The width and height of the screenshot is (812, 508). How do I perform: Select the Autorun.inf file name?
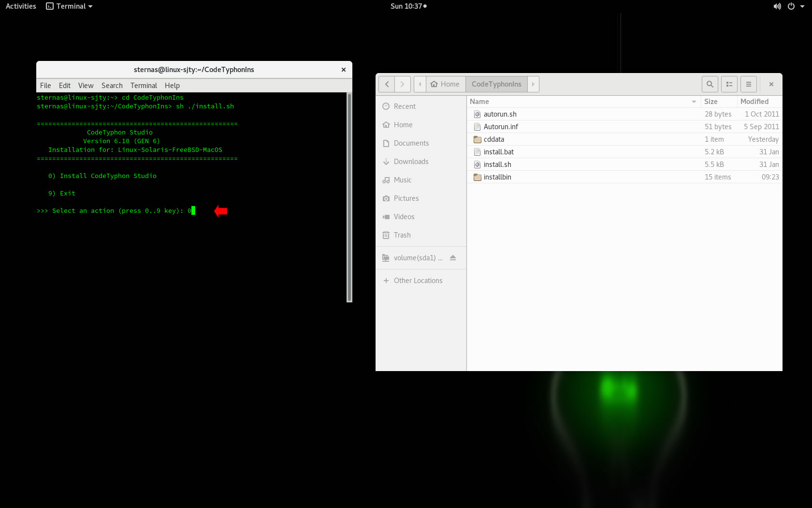coord(501,127)
